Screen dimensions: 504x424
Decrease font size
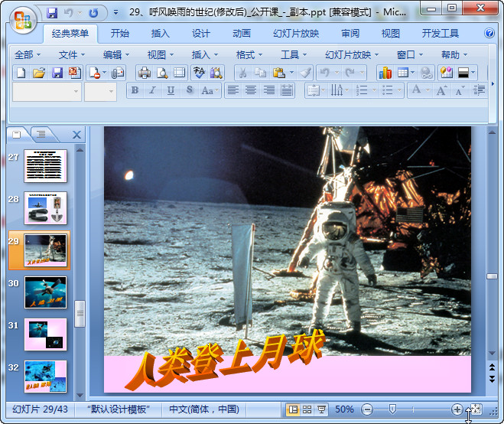click(460, 90)
